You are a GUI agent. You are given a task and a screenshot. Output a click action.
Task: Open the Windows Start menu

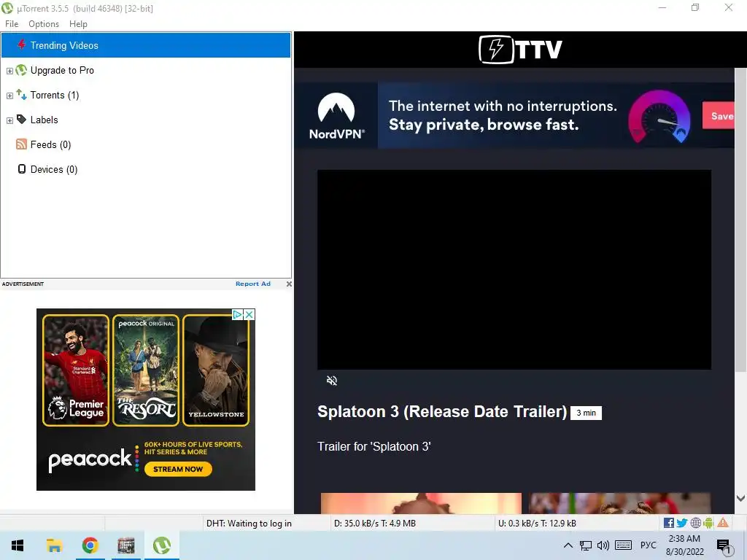pyautogui.click(x=18, y=545)
